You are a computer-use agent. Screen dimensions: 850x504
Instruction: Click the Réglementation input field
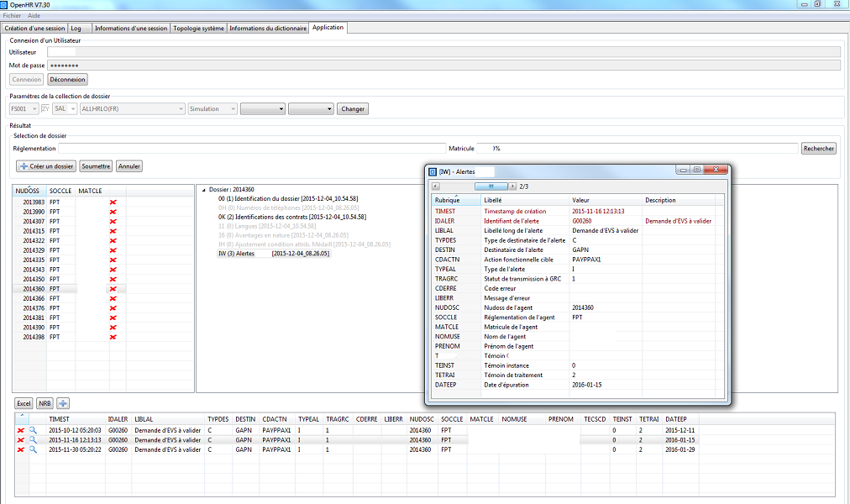[x=252, y=149]
